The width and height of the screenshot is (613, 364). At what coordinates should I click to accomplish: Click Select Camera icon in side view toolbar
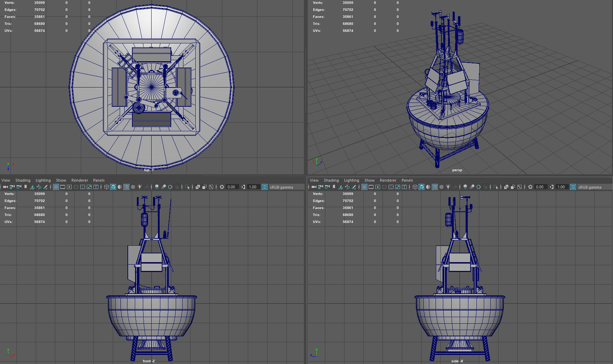coord(314,187)
